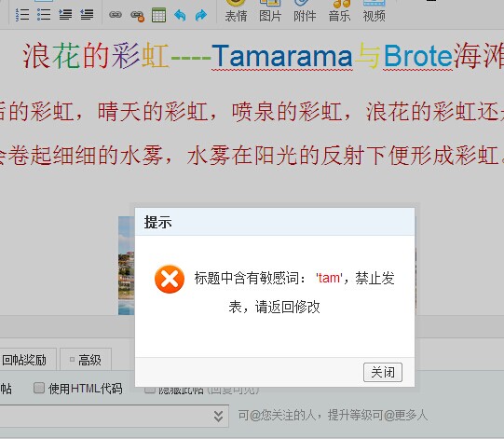Enable 使用HTML代码 checkbox
Viewport: 504px width, 439px height.
coord(39,388)
